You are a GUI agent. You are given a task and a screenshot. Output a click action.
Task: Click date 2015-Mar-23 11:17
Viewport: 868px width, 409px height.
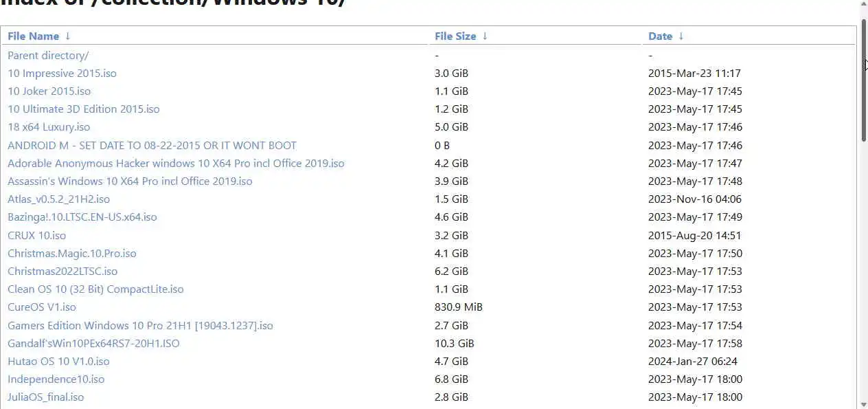694,74
